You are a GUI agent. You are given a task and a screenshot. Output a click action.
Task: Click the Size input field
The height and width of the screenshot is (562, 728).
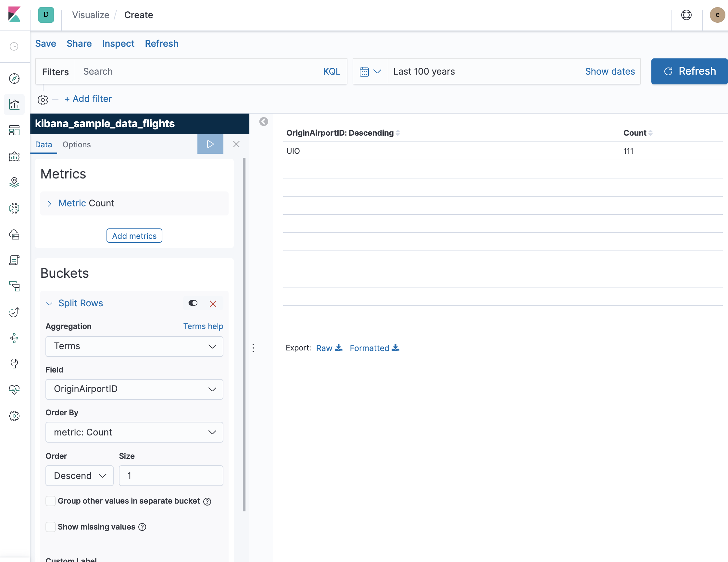tap(171, 476)
